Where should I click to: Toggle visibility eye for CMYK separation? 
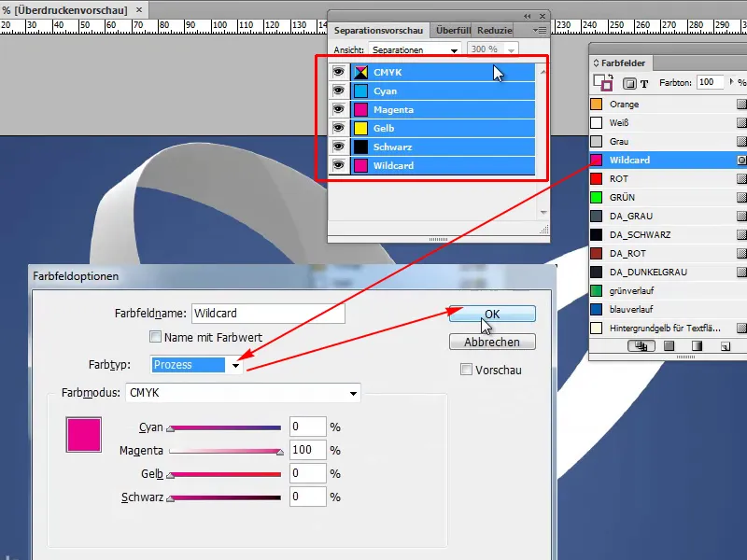338,72
